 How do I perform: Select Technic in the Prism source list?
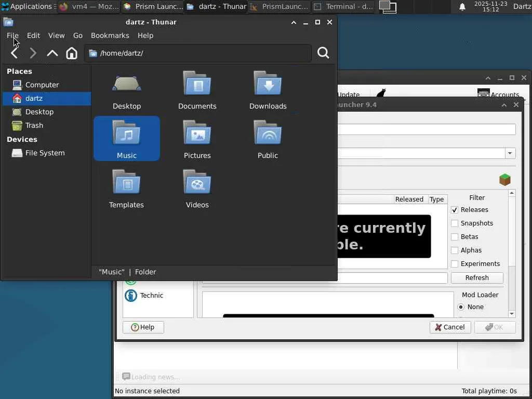pos(144,296)
